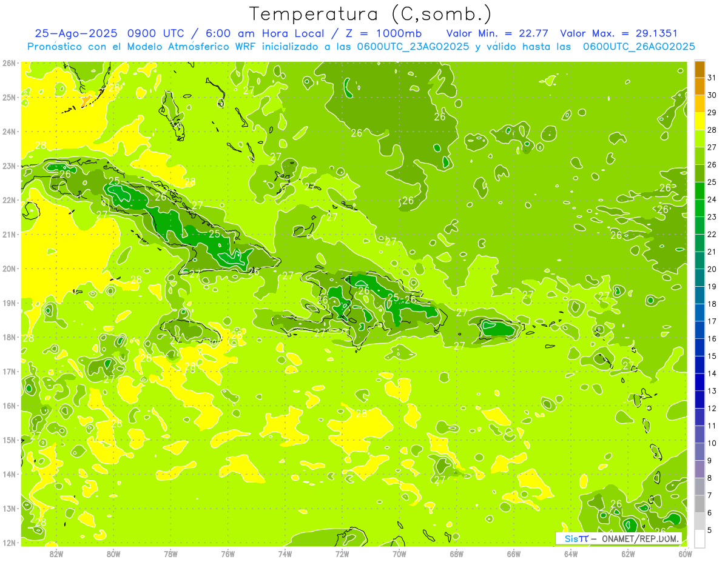Select the light green colorbar swatch between 26 and 27
The width and height of the screenshot is (728, 562).
[699, 156]
